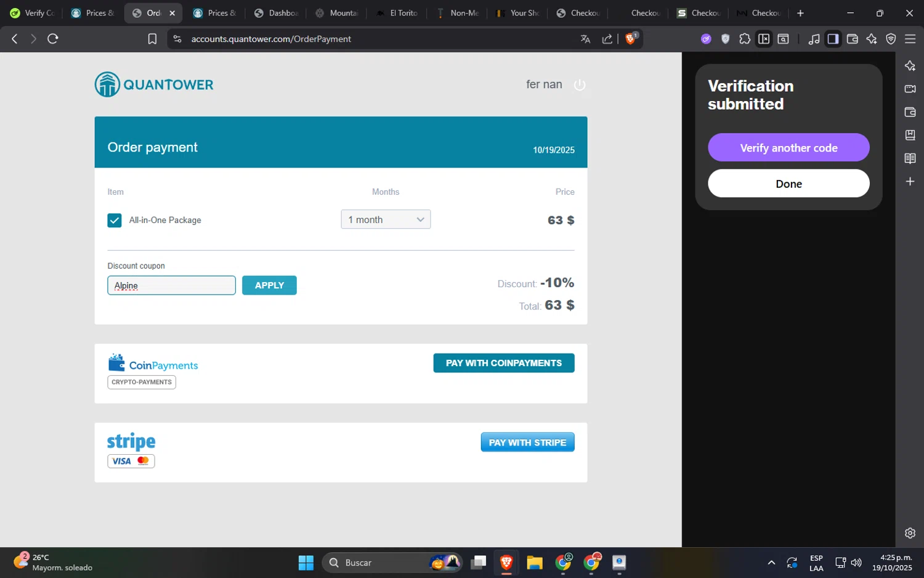
Task: Open the weather widget on taskbar
Action: (53, 563)
